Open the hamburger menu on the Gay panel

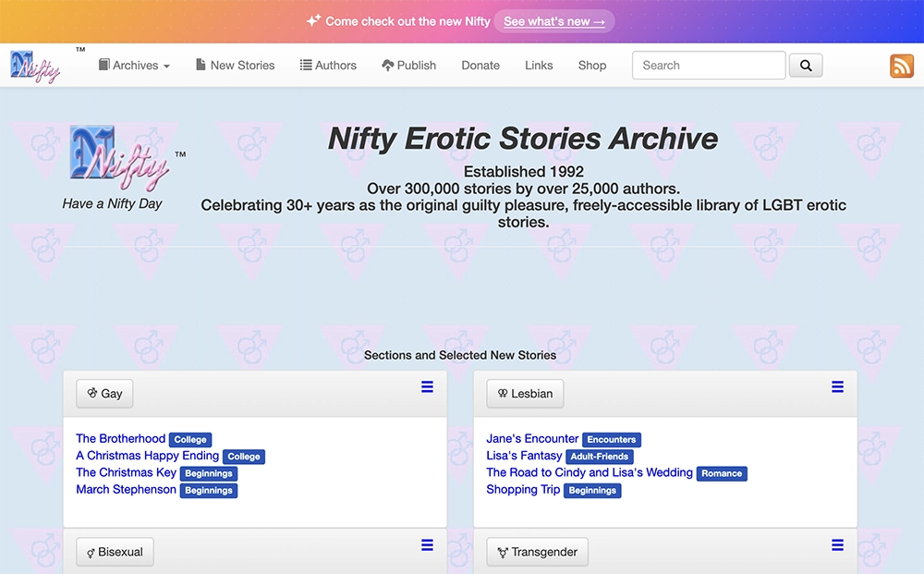tap(427, 387)
